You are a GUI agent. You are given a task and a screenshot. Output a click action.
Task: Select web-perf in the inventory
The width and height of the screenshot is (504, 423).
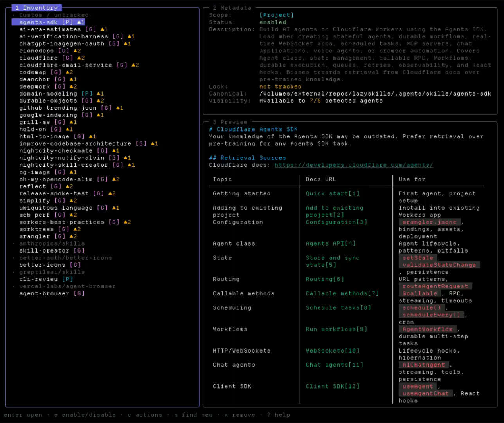[48, 215]
